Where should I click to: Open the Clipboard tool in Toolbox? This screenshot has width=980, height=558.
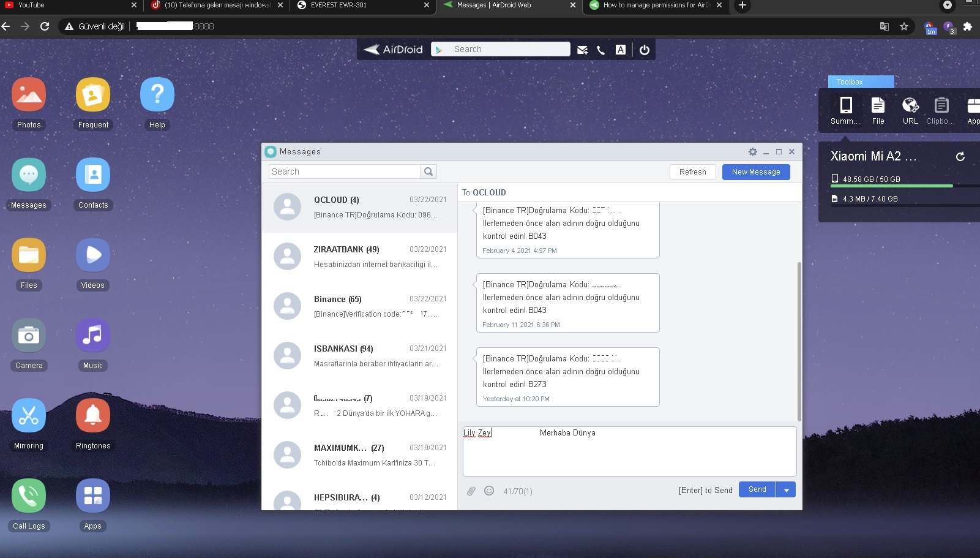tap(941, 111)
